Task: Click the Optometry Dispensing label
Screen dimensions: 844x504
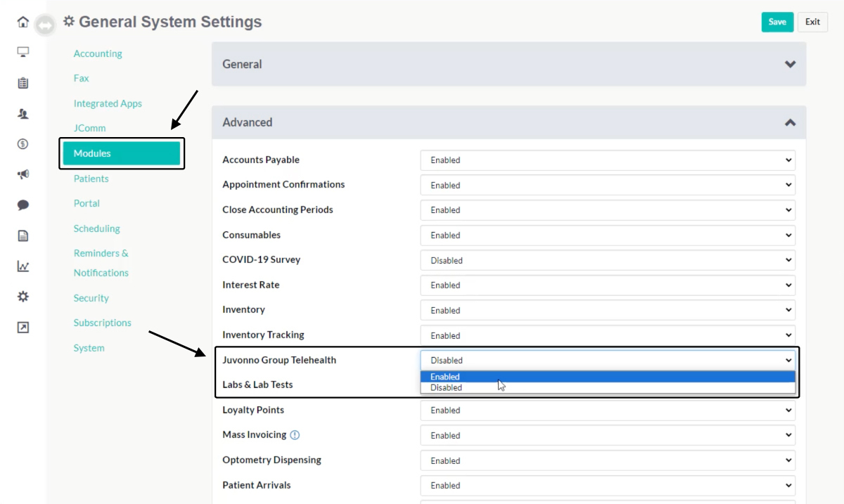Action: tap(271, 460)
